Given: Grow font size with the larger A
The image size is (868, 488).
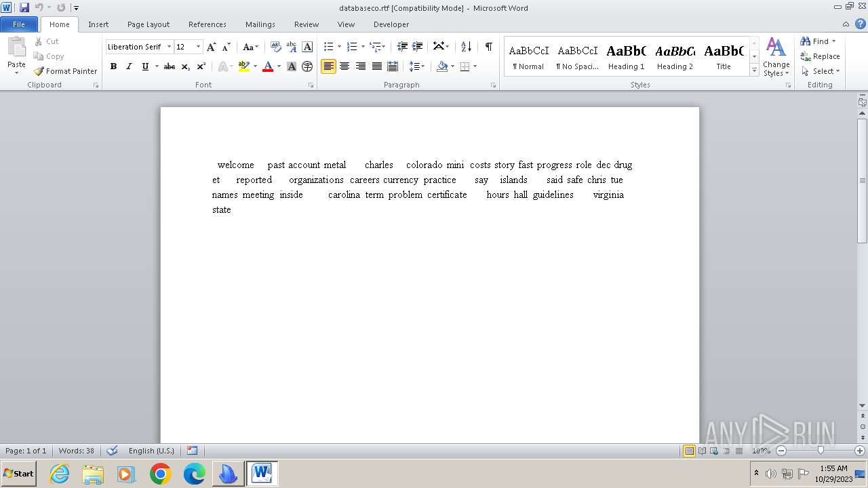Looking at the screenshot, I should pos(212,47).
